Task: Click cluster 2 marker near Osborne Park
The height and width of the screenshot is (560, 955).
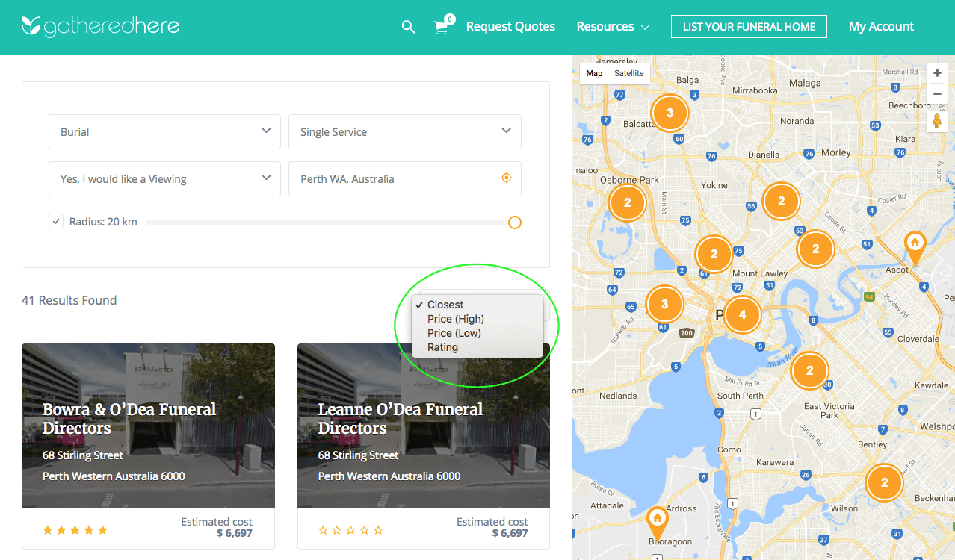Action: click(x=627, y=202)
